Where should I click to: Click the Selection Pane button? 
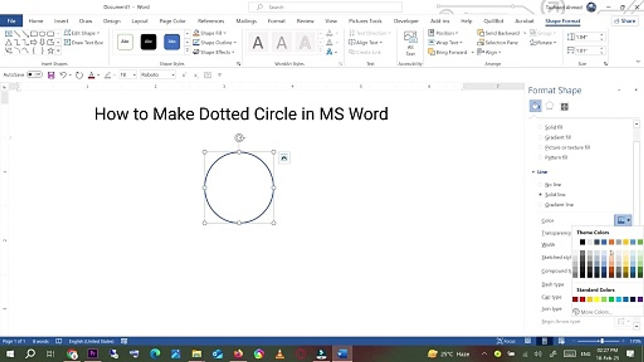point(498,43)
